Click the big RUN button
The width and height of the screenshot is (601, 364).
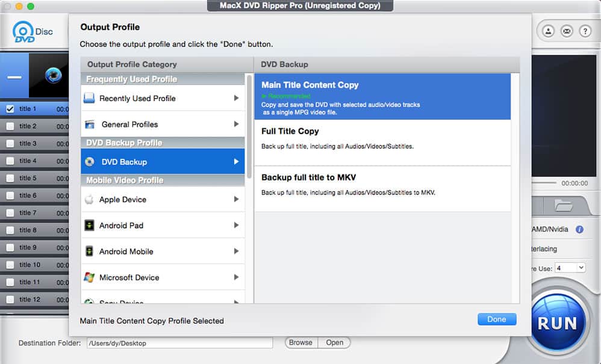pos(558,322)
